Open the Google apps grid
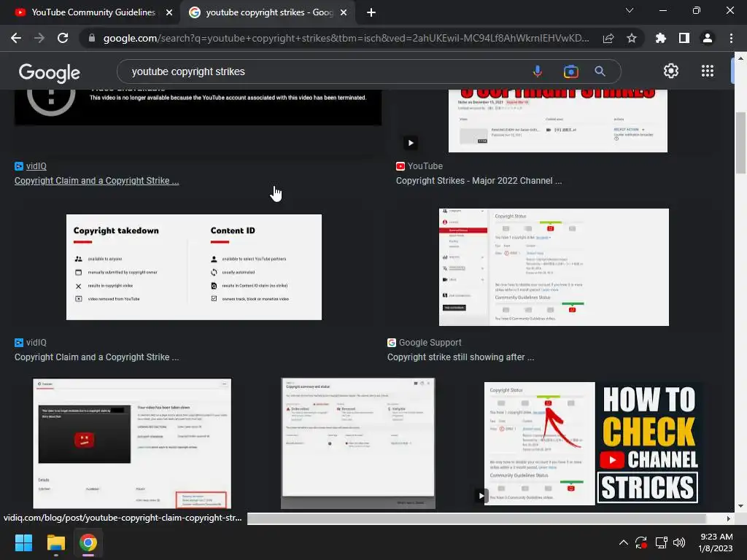Screen dimensions: 747x560 click(708, 71)
